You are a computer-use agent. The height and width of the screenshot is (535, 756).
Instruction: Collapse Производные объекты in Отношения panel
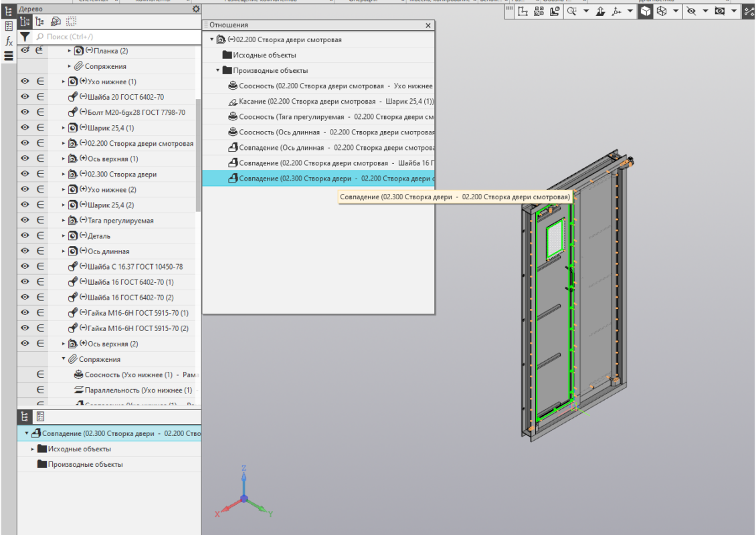[217, 70]
